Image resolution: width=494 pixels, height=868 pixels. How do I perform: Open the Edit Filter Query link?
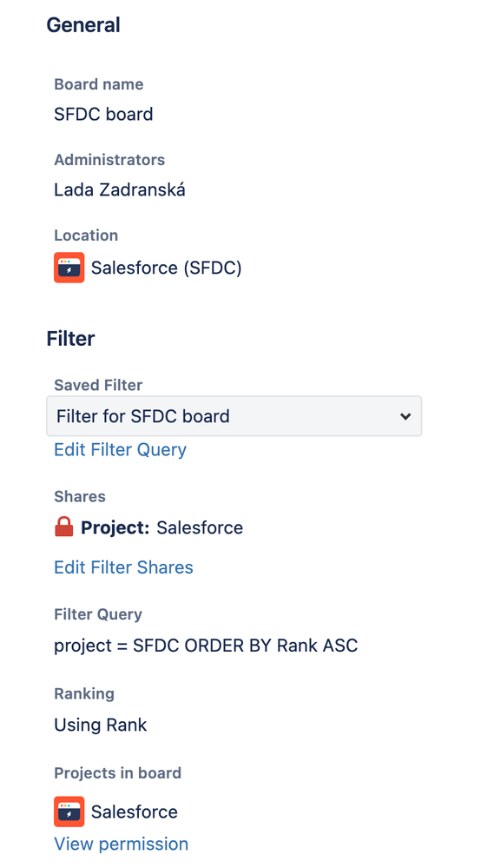[x=120, y=449]
